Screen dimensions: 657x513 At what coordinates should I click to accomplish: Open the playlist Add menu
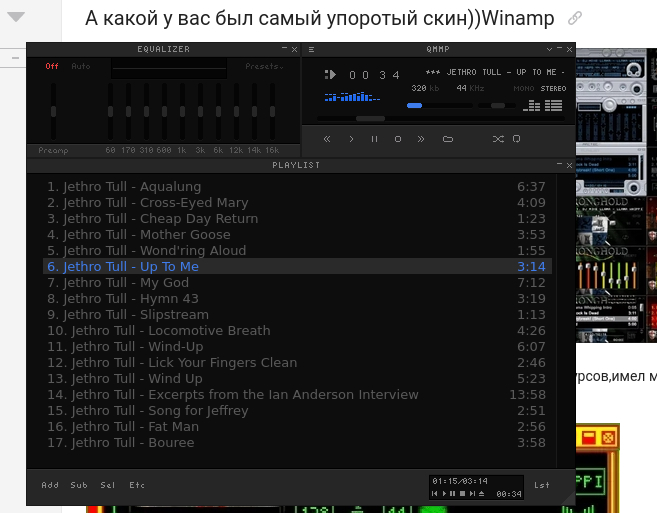(50, 485)
